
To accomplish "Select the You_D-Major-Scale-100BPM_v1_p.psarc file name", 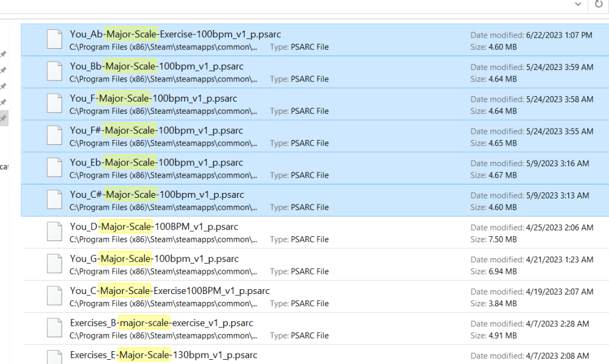I will click(154, 226).
